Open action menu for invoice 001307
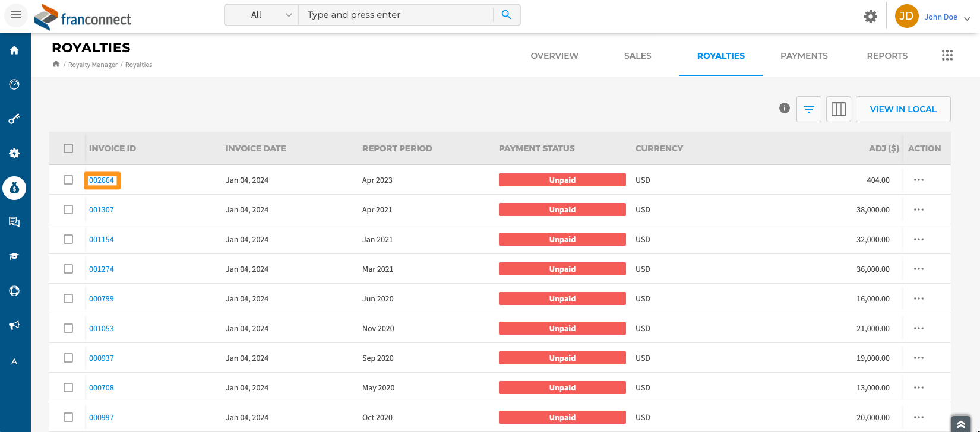The width and height of the screenshot is (980, 432). (x=919, y=209)
